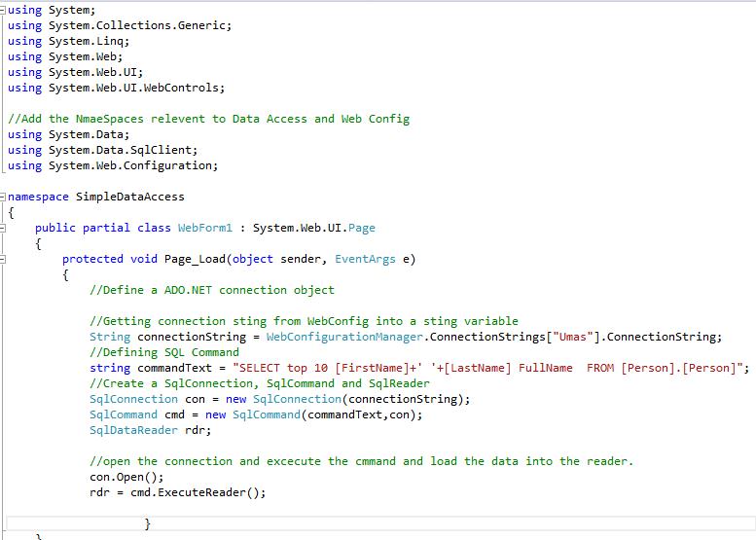Click the 'using System.Linq;' line

pyautogui.click(x=68, y=42)
